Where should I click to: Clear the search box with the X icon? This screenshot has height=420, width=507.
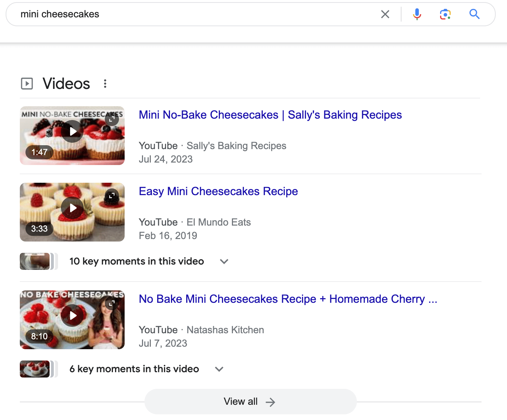click(385, 14)
